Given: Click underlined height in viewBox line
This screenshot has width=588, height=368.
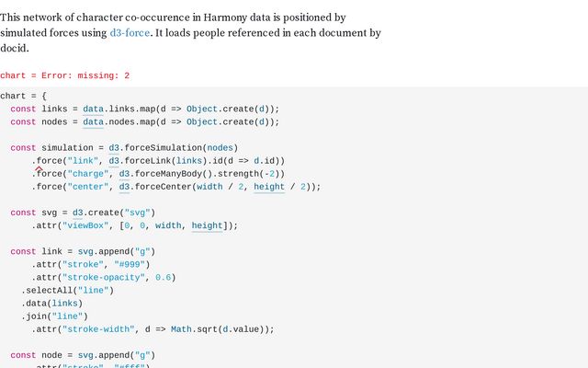Looking at the screenshot, I should point(207,225).
